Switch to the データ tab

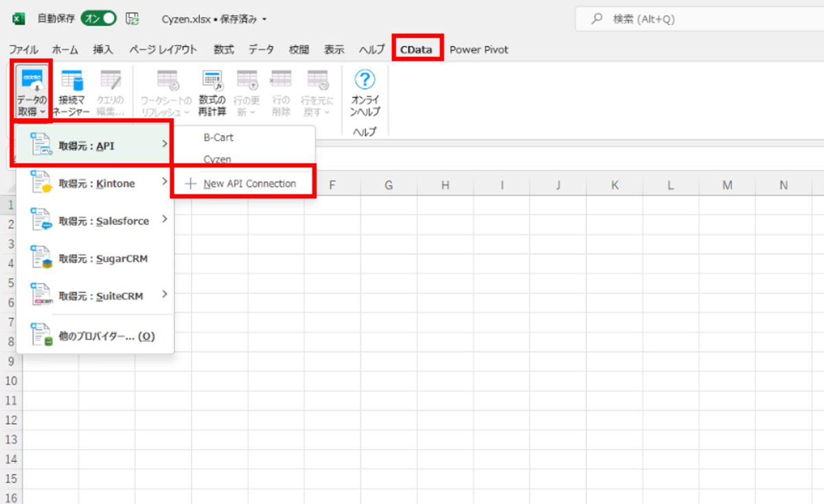[x=261, y=49]
